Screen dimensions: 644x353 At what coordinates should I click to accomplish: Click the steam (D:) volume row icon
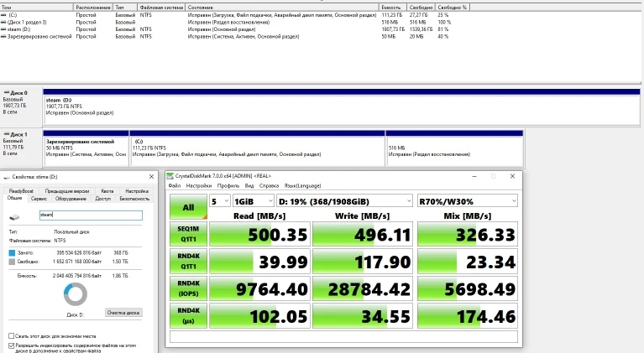pos(3,29)
